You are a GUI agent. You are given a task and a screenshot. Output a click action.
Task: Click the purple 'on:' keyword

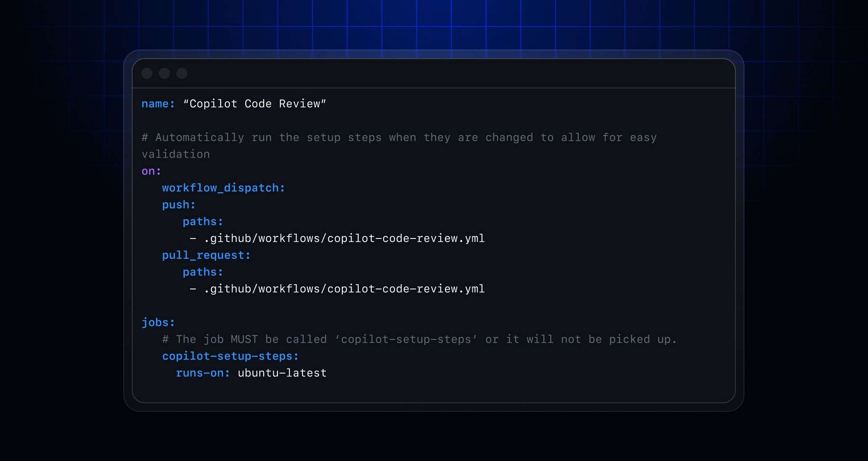click(x=151, y=171)
